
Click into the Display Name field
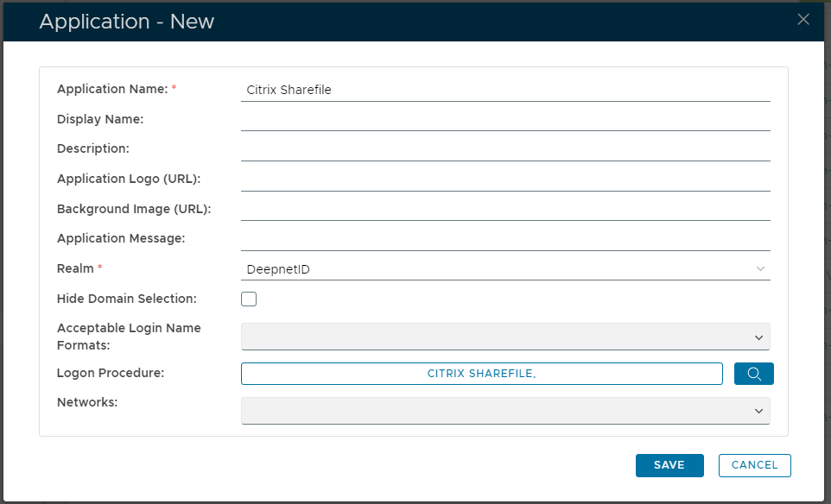505,120
